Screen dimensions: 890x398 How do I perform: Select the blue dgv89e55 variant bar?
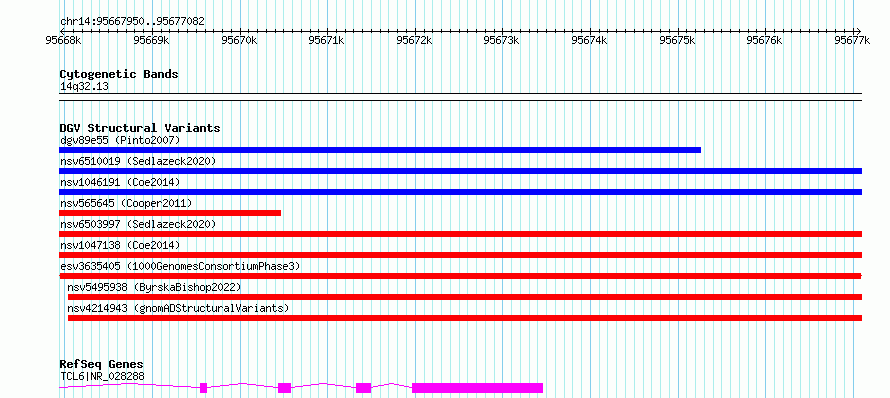[x=380, y=150]
